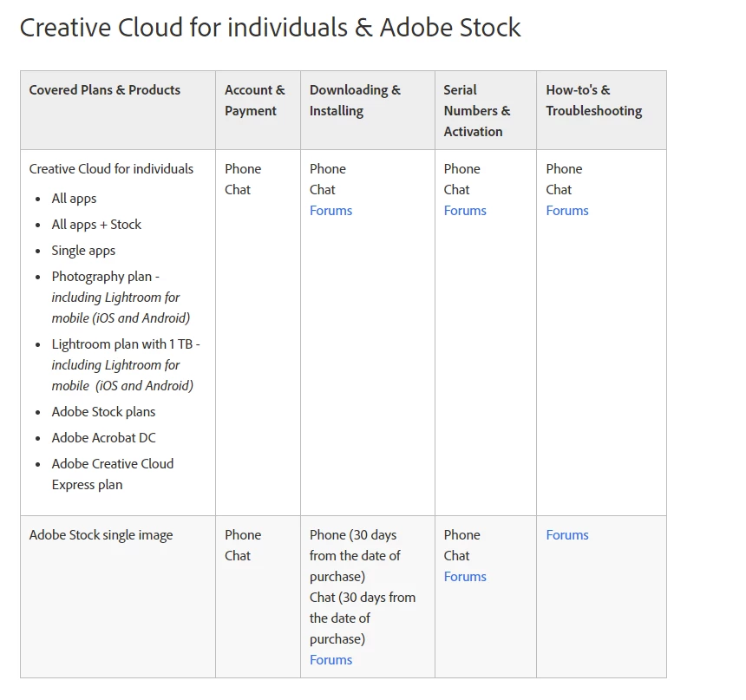Open Forums link for Creative Cloud Serial Numbers
The height and width of the screenshot is (700, 746).
pyautogui.click(x=465, y=211)
